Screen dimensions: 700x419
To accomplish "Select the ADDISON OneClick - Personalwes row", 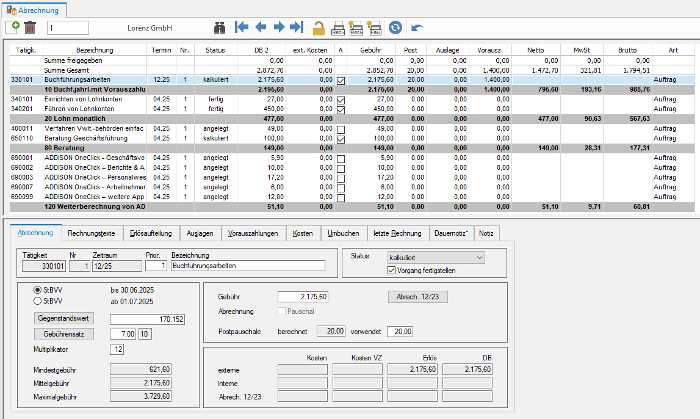I will click(352, 177).
